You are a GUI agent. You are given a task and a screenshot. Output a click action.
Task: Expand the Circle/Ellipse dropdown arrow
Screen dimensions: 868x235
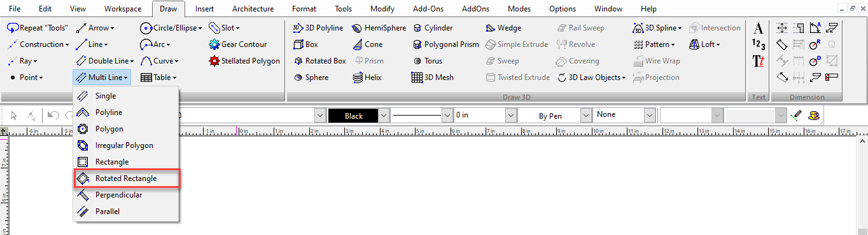[200, 28]
